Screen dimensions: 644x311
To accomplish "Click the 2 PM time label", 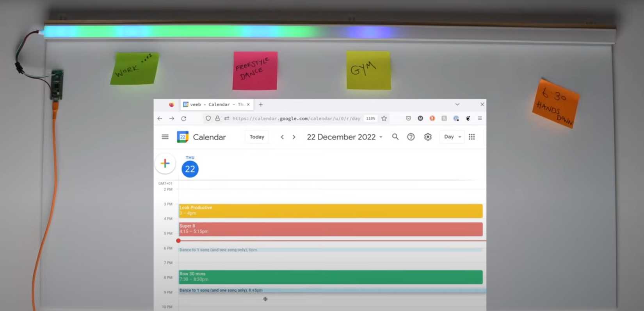I will tap(168, 189).
